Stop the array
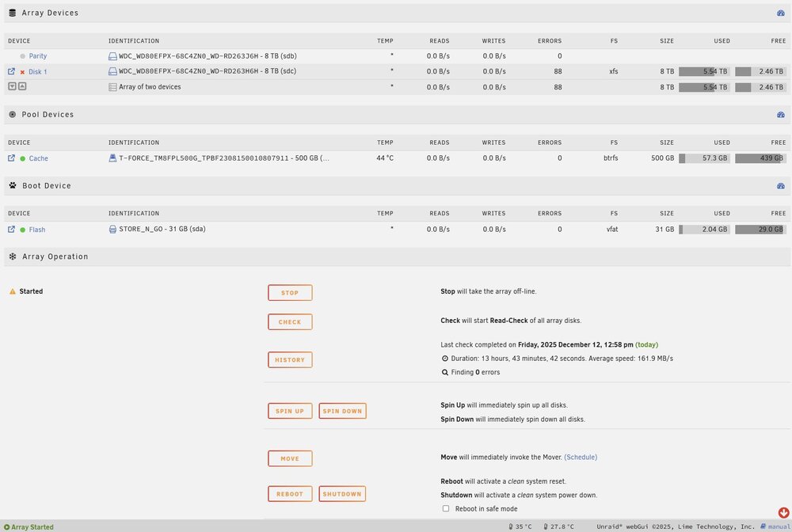The width and height of the screenshot is (792, 532). point(290,293)
